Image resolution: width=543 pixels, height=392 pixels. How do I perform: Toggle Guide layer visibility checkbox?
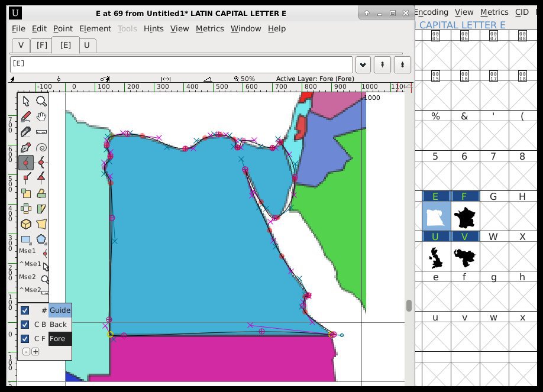coord(25,310)
